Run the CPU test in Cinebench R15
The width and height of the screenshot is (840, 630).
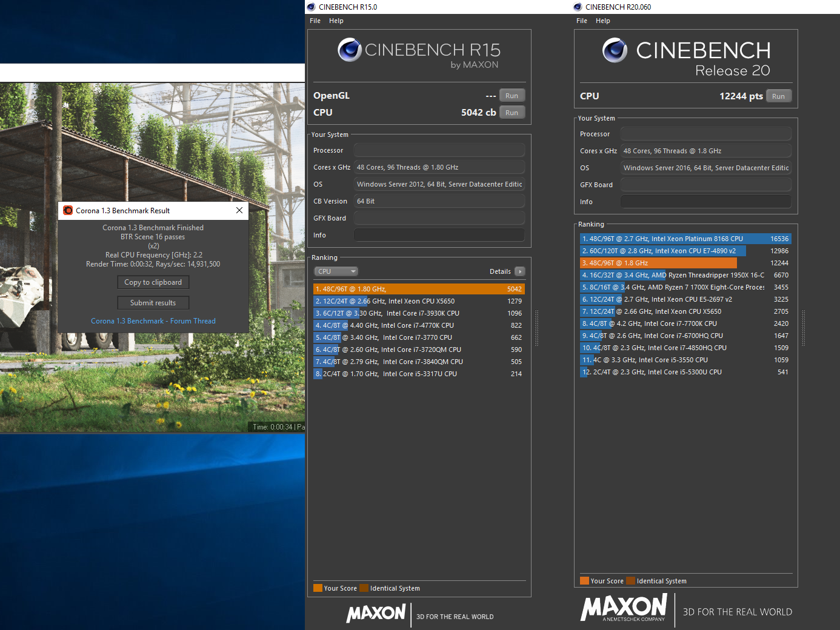tap(512, 113)
